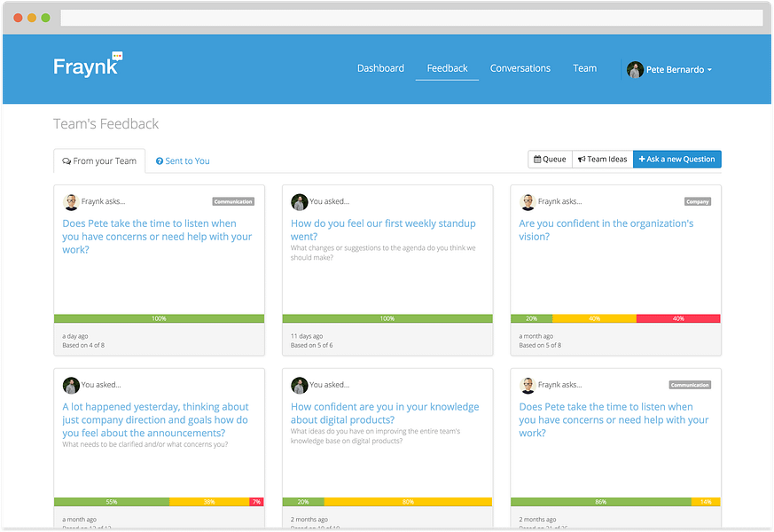This screenshot has height=532, width=774.
Task: Open 'How do you feel our first weekly standup went?'
Action: point(383,230)
